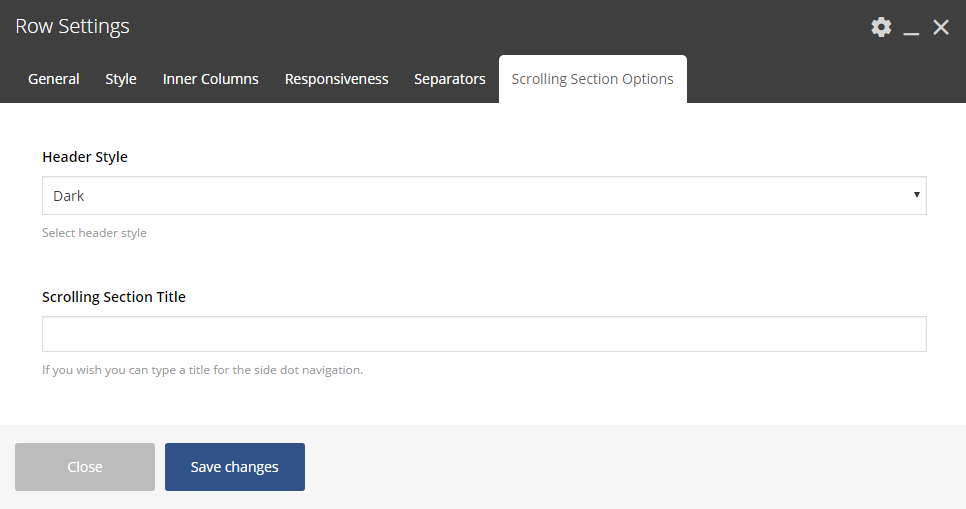Click the side dot navigation hint text

pyautogui.click(x=202, y=370)
